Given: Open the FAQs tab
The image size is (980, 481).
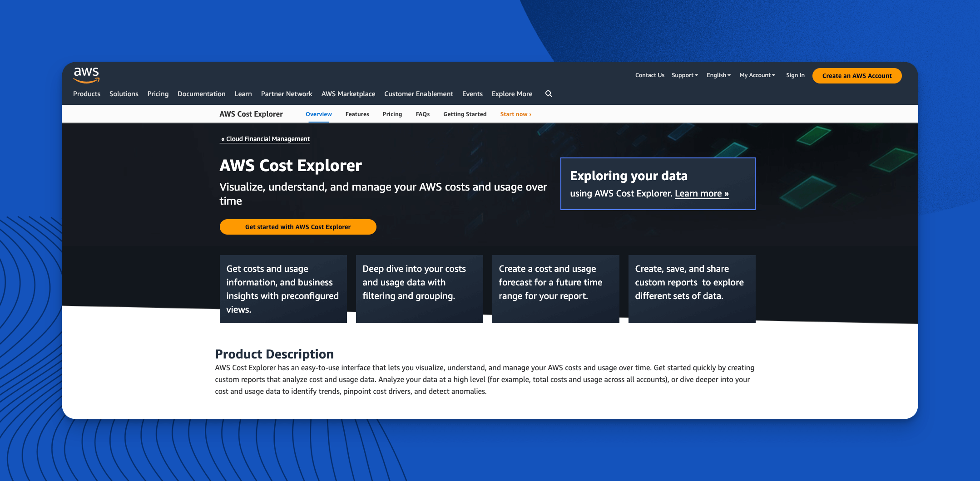Looking at the screenshot, I should [422, 114].
